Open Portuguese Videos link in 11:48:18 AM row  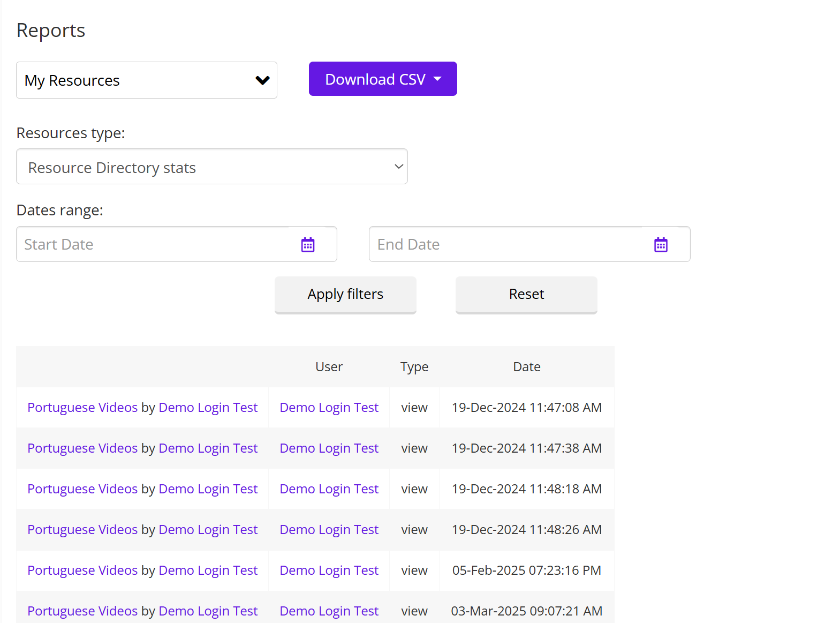(82, 489)
